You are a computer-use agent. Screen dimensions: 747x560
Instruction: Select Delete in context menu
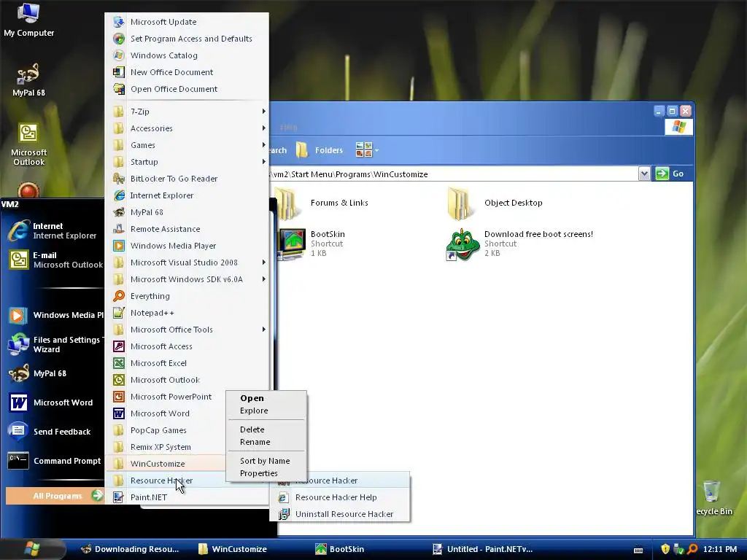[266, 429]
